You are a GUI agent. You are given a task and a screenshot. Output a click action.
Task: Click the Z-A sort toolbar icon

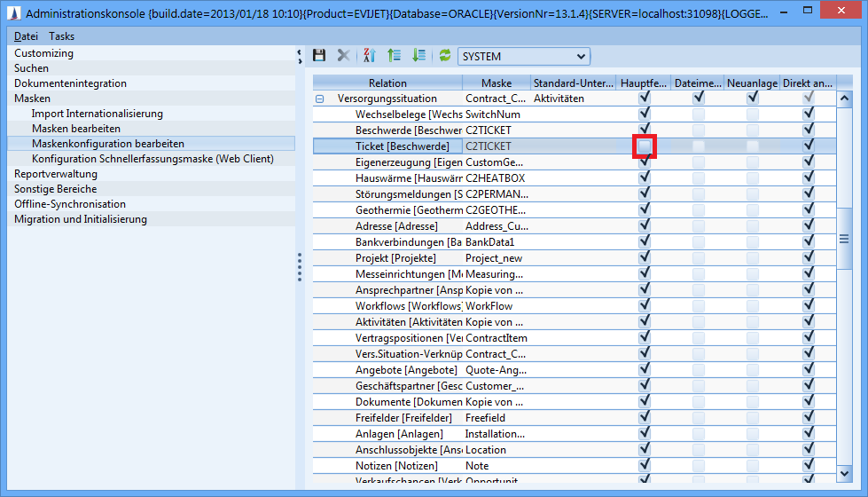369,56
